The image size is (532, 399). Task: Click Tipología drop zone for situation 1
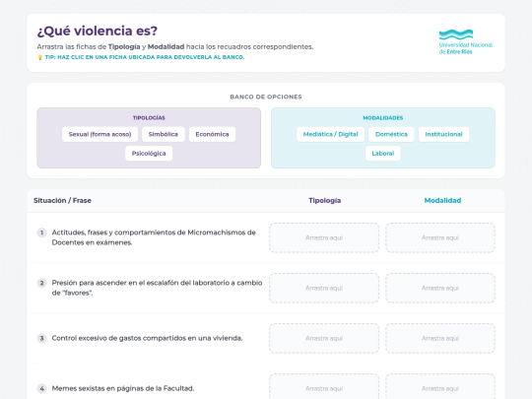324,237
